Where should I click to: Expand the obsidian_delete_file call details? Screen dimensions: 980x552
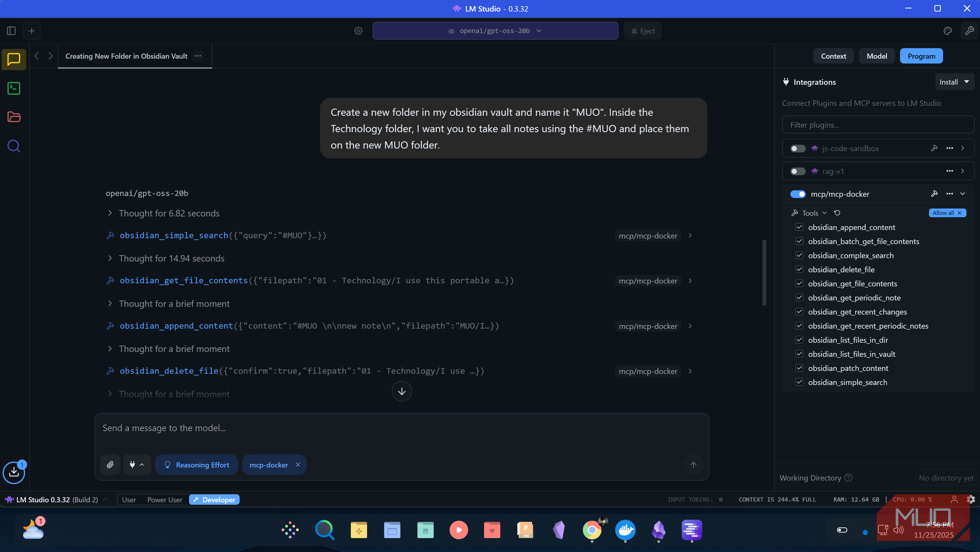tap(690, 371)
